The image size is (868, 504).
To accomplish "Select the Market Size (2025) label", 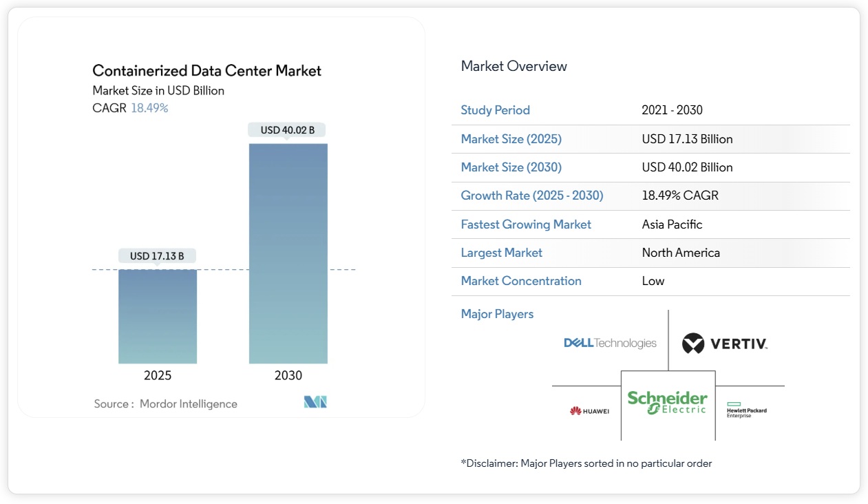I will [511, 139].
